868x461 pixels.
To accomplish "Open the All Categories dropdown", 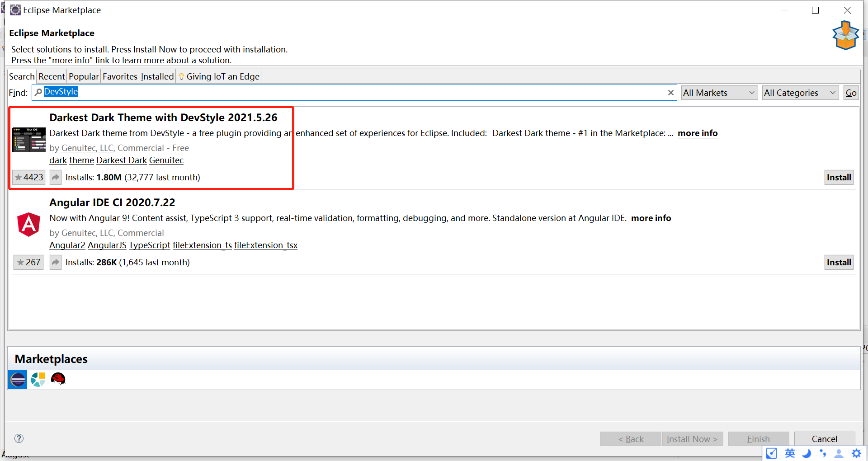I will (800, 93).
